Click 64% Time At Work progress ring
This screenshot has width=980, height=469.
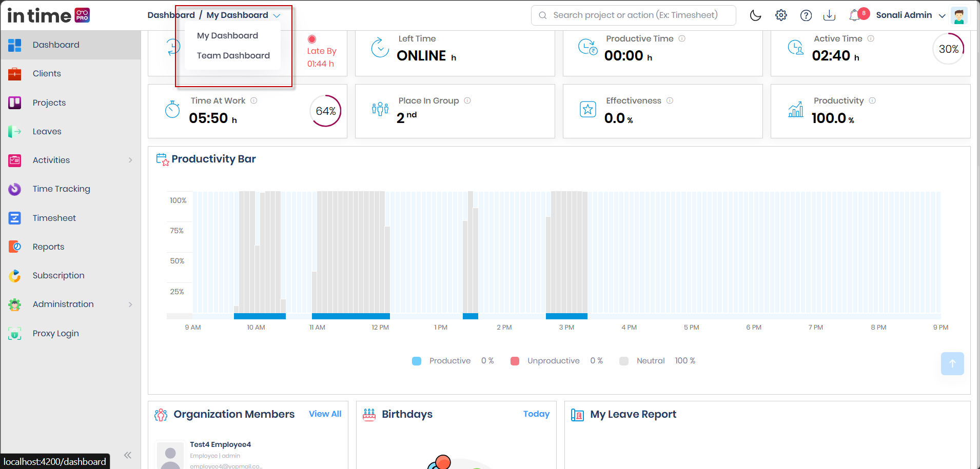[x=325, y=111]
